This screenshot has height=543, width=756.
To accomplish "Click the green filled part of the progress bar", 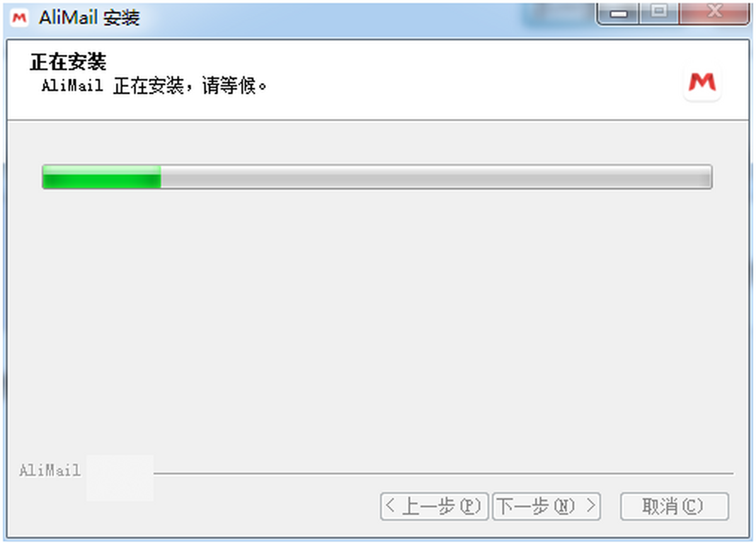I will [101, 177].
